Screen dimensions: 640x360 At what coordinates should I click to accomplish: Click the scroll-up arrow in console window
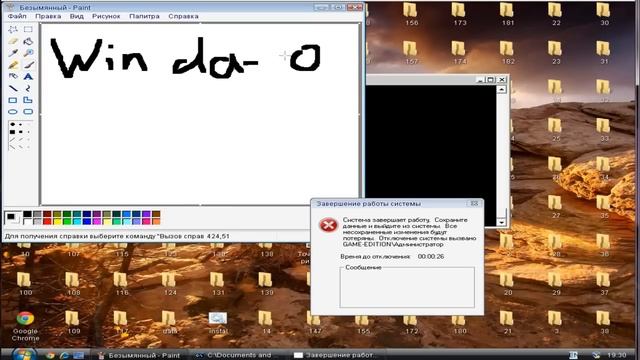pyautogui.click(x=502, y=89)
